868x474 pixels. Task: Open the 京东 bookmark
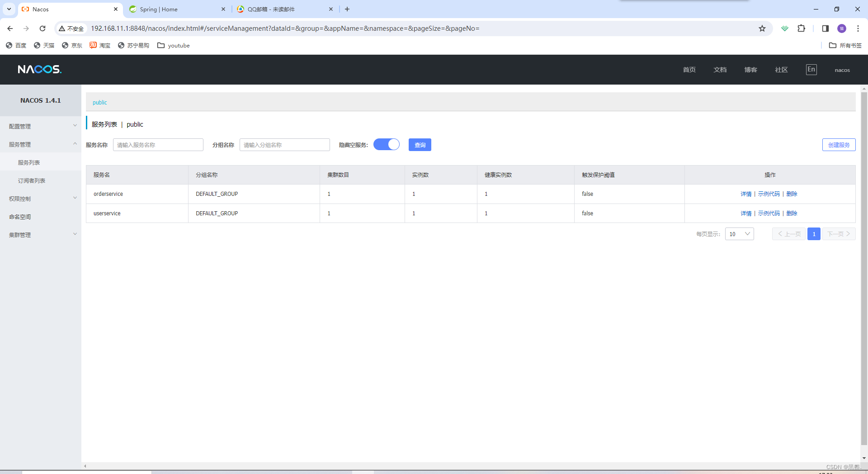click(x=72, y=45)
